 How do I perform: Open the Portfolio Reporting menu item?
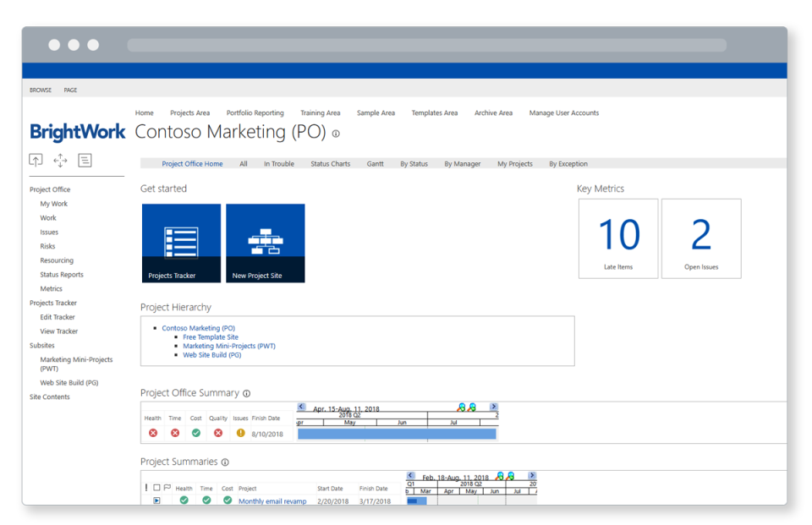(255, 112)
